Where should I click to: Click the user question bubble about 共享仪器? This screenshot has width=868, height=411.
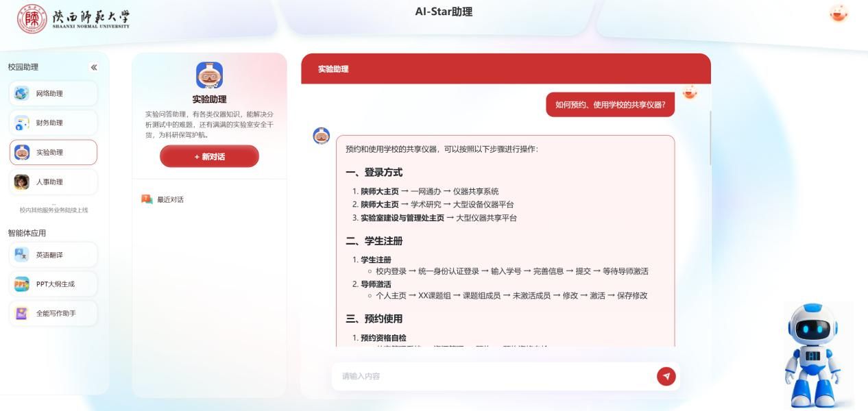pyautogui.click(x=610, y=105)
